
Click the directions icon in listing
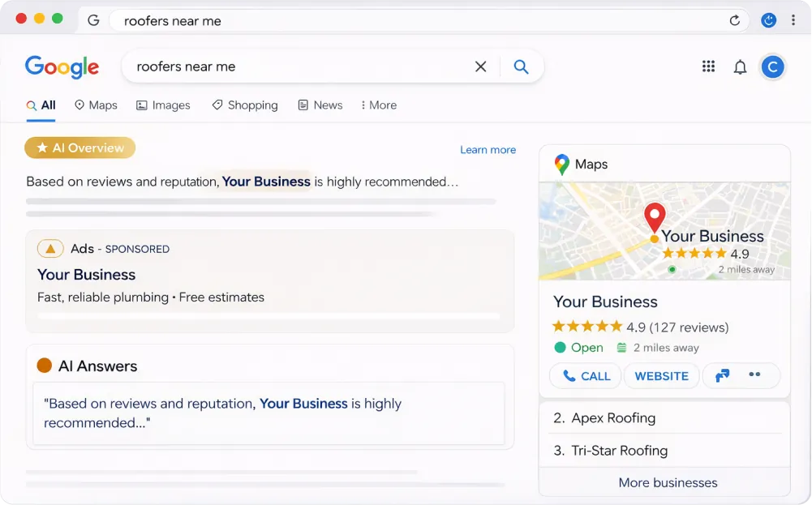723,375
